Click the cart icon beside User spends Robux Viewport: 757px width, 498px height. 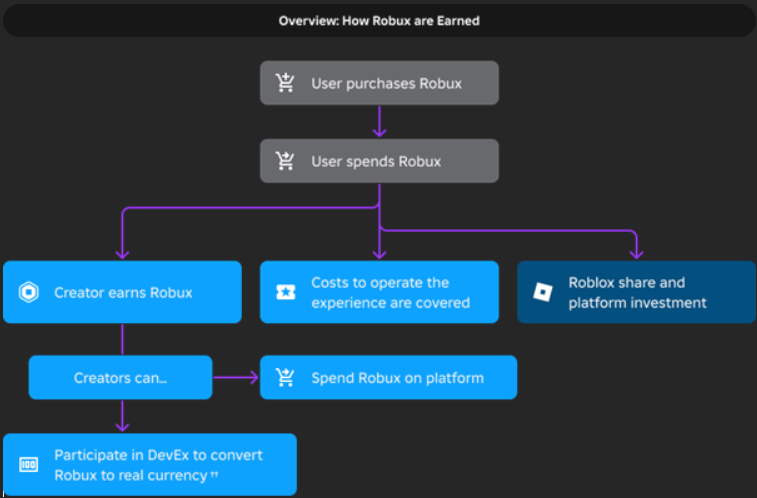coord(286,161)
